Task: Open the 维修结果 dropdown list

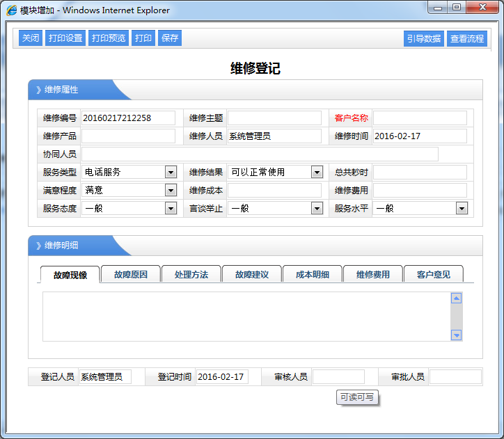Action: point(317,172)
